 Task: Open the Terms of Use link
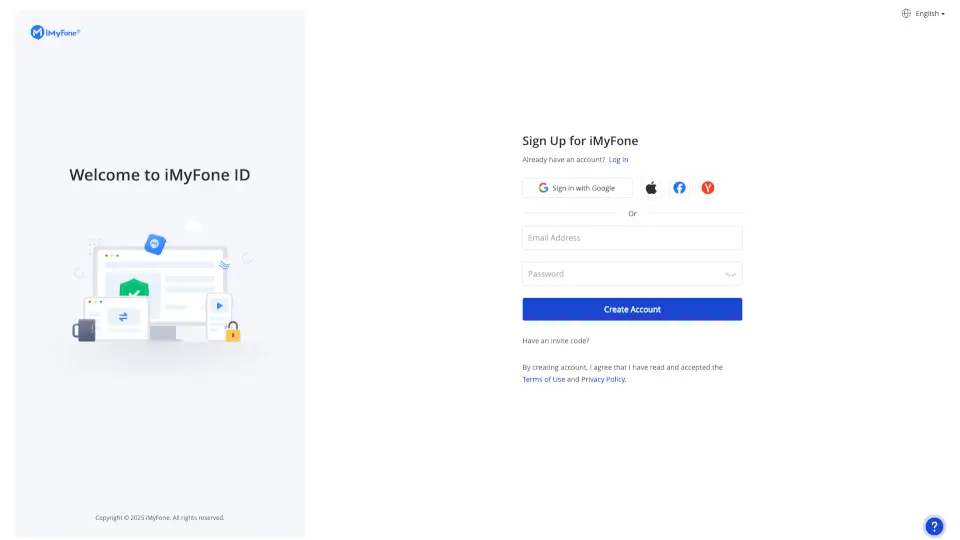(x=543, y=380)
